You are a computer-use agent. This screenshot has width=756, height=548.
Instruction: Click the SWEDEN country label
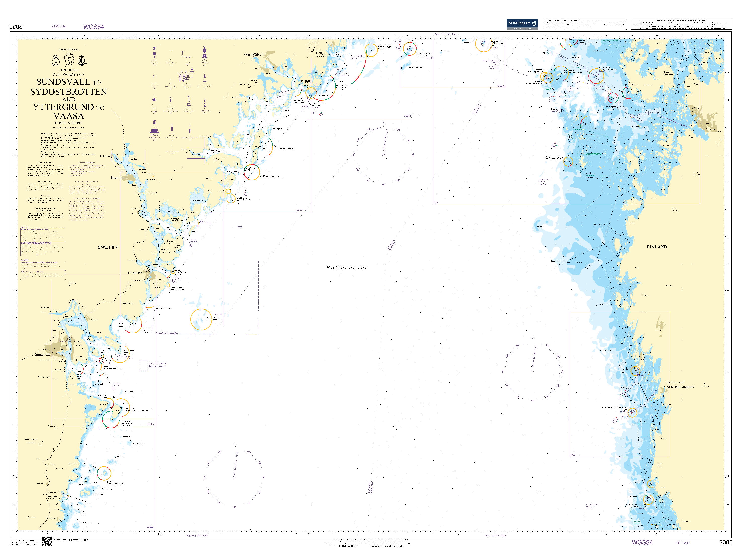coord(108,247)
